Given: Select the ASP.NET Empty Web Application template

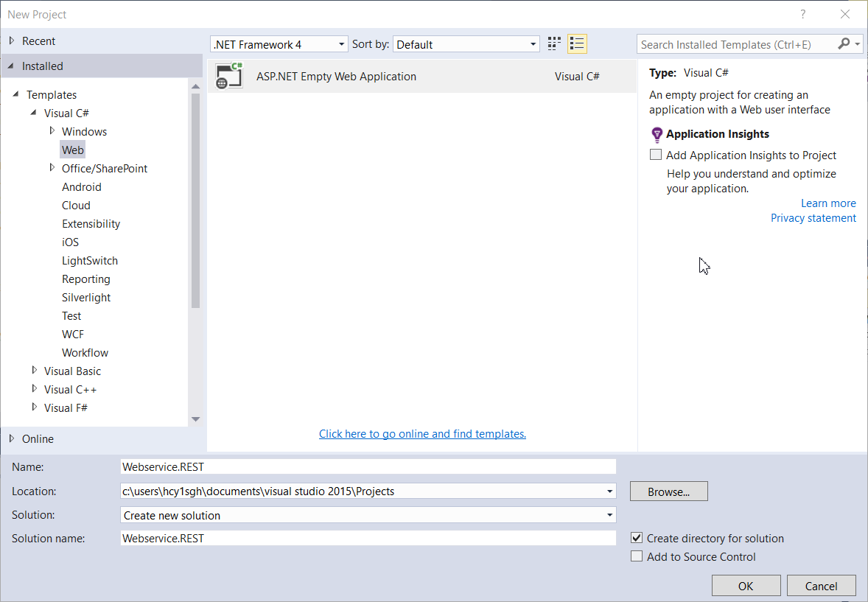Looking at the screenshot, I should tap(421, 77).
